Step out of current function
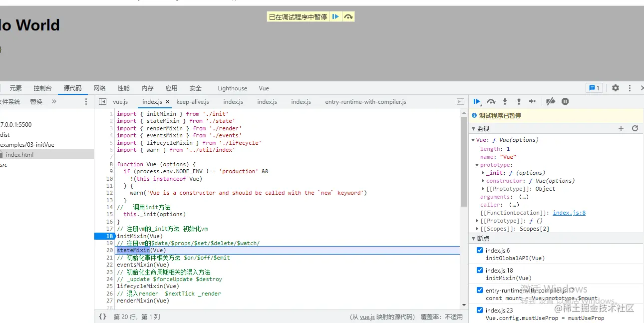 click(x=519, y=101)
